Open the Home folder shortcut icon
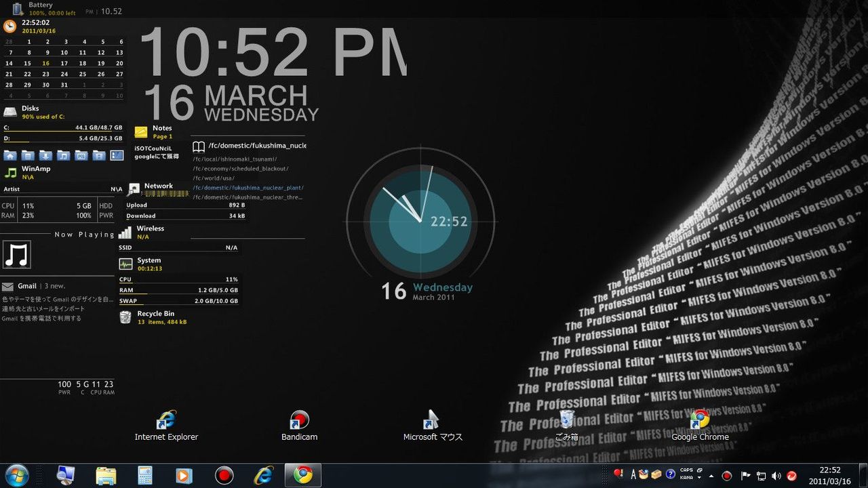Viewport: 868px width, 488px height. pos(10,155)
